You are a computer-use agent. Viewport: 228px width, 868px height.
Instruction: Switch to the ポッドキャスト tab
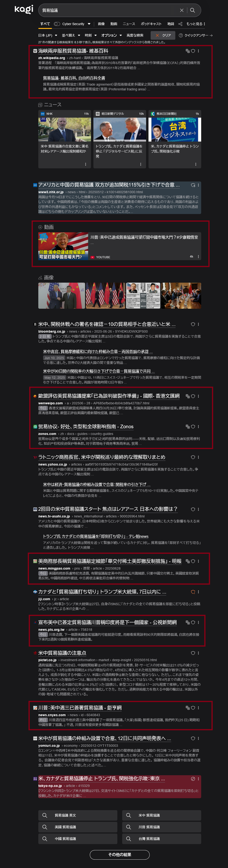151,24
